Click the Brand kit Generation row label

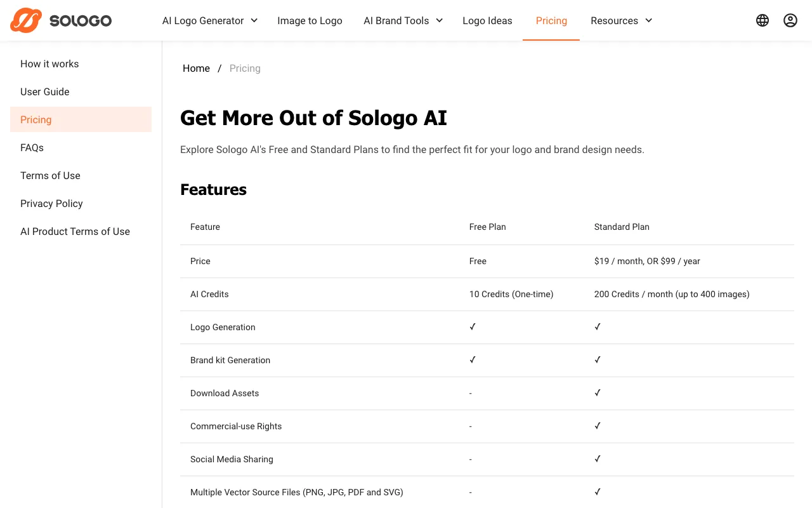230,360
